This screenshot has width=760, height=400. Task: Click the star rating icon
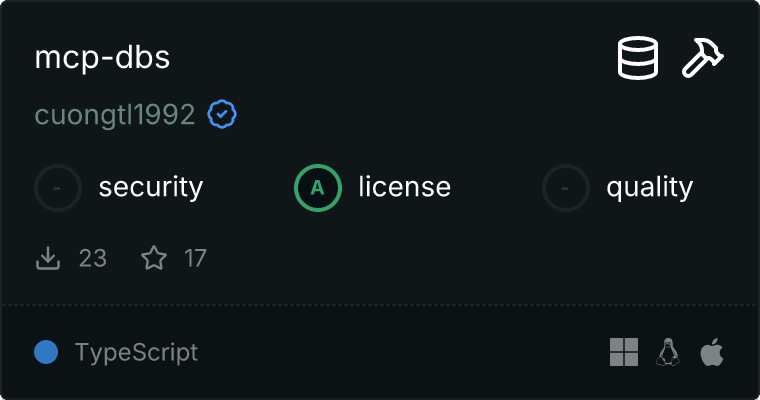pos(154,257)
